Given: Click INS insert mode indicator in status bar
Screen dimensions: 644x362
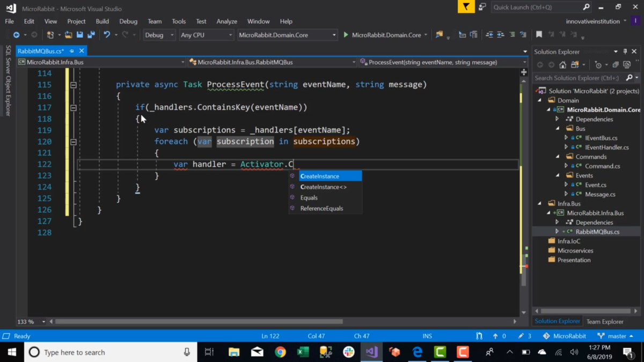Looking at the screenshot, I should click(x=427, y=336).
